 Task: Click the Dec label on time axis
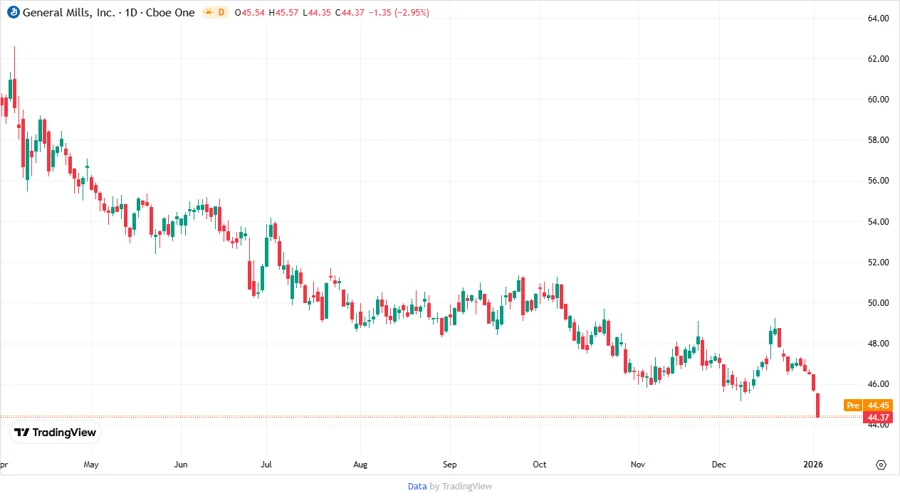719,465
